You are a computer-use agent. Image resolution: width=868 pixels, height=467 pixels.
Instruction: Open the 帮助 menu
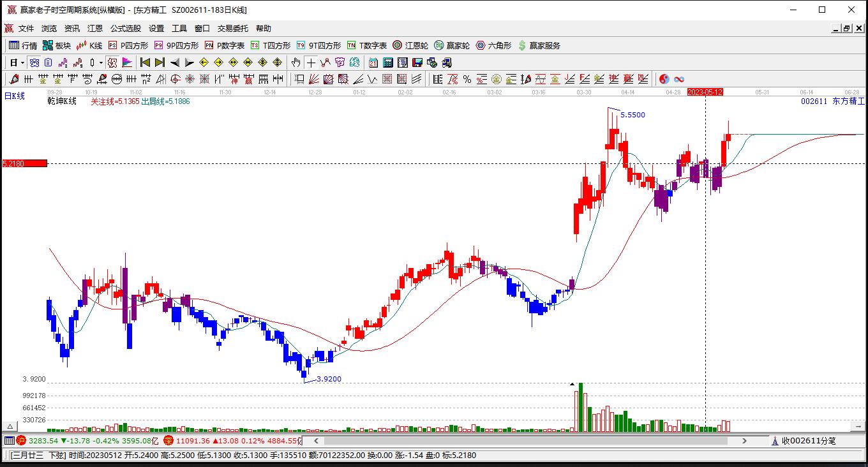[264, 29]
